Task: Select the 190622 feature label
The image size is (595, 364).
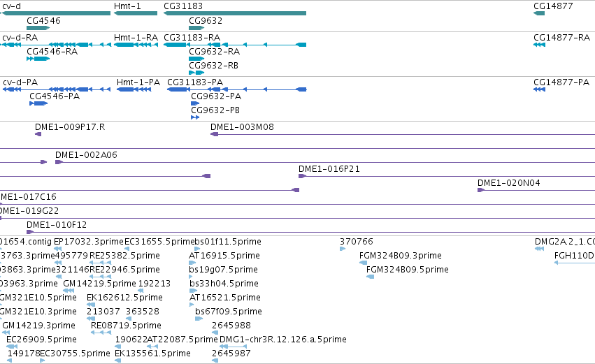Action: (131, 340)
